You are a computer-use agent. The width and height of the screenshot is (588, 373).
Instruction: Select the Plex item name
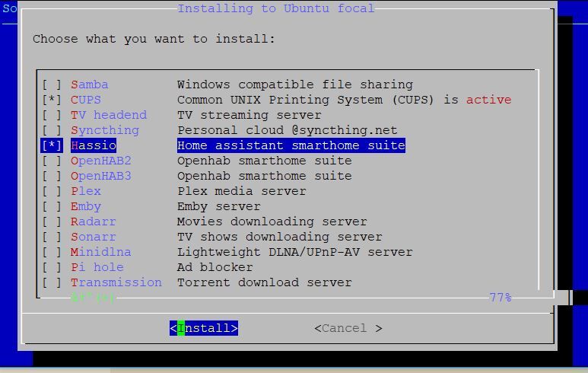tap(86, 191)
